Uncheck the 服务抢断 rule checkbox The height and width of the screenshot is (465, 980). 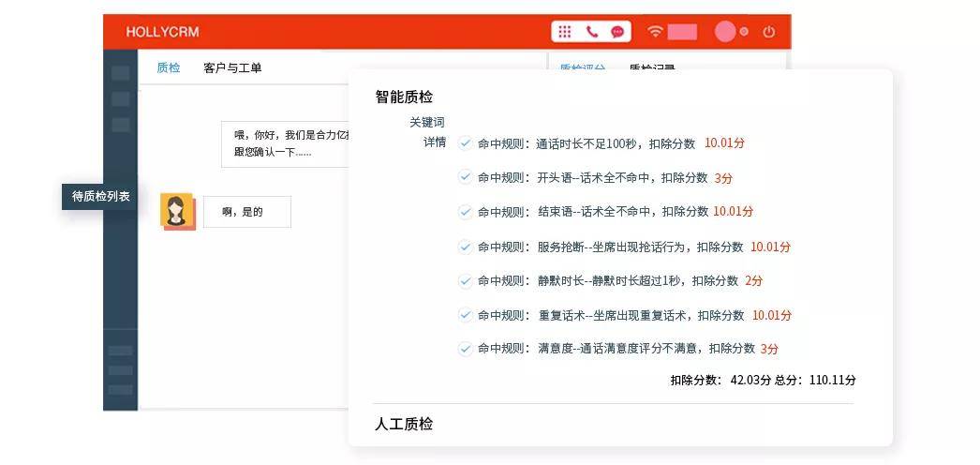(x=465, y=247)
